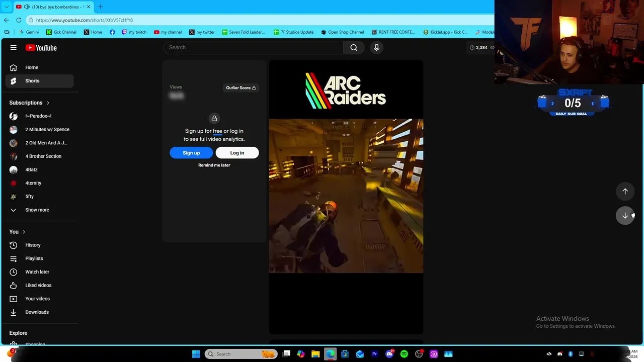Viewport: 644px width, 362px height.
Task: Open the Open Shop Channel bookmark
Action: [342, 32]
